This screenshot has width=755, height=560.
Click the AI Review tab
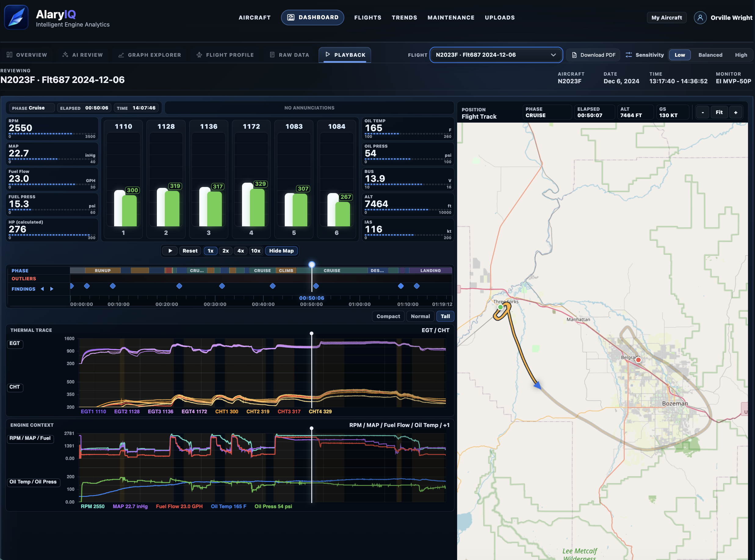82,55
